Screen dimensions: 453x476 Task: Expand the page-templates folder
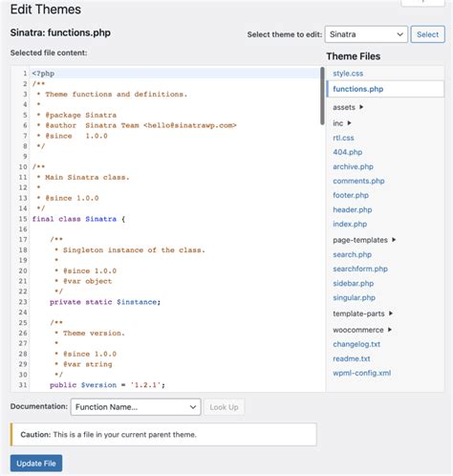point(364,240)
